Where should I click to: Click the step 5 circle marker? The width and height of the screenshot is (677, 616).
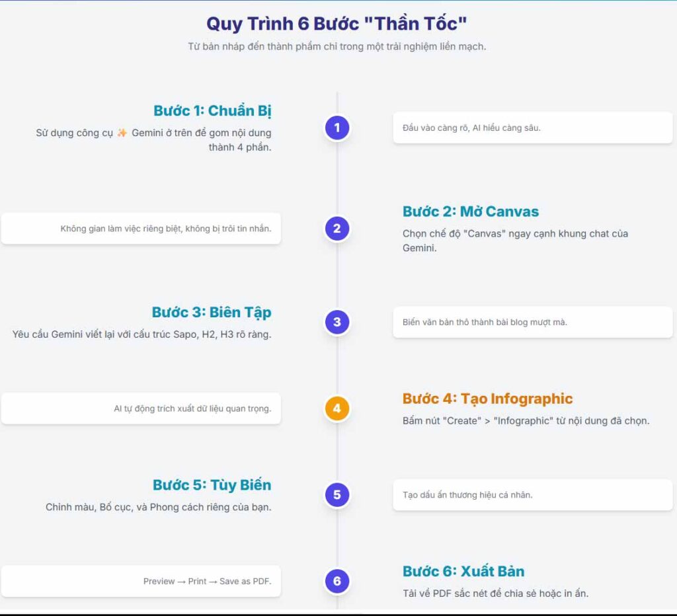(x=337, y=494)
